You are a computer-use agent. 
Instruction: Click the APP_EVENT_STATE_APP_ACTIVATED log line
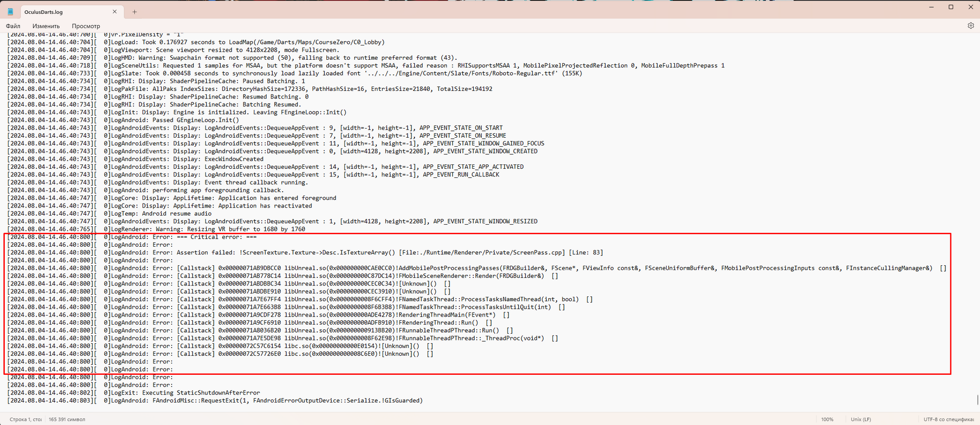[x=266, y=167]
